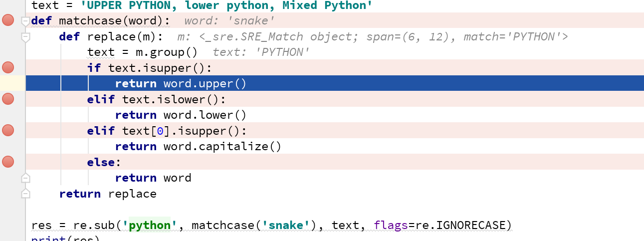
Task: Remove breakpoint on elif text[0].isupper() line
Action: coord(8,130)
